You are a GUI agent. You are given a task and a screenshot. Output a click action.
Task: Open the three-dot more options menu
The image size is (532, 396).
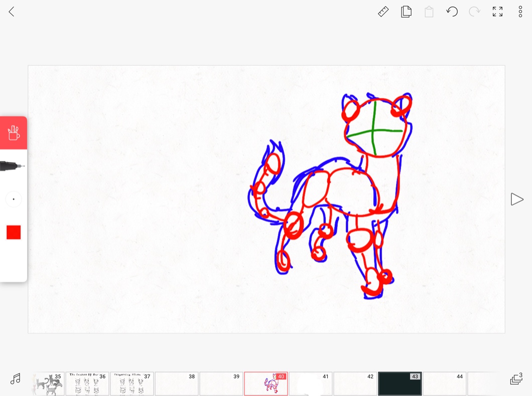click(x=520, y=12)
